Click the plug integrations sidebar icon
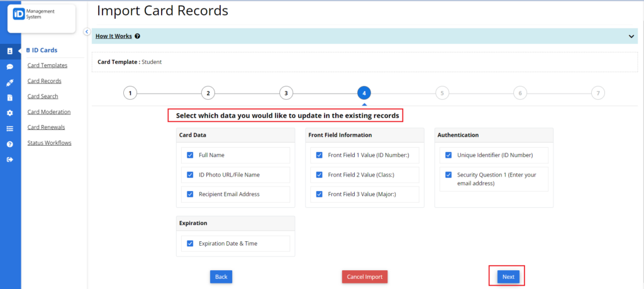 (10, 82)
